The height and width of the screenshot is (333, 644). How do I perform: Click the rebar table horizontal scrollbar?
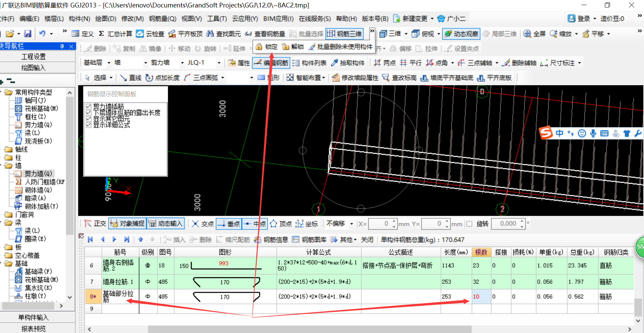pos(310,329)
